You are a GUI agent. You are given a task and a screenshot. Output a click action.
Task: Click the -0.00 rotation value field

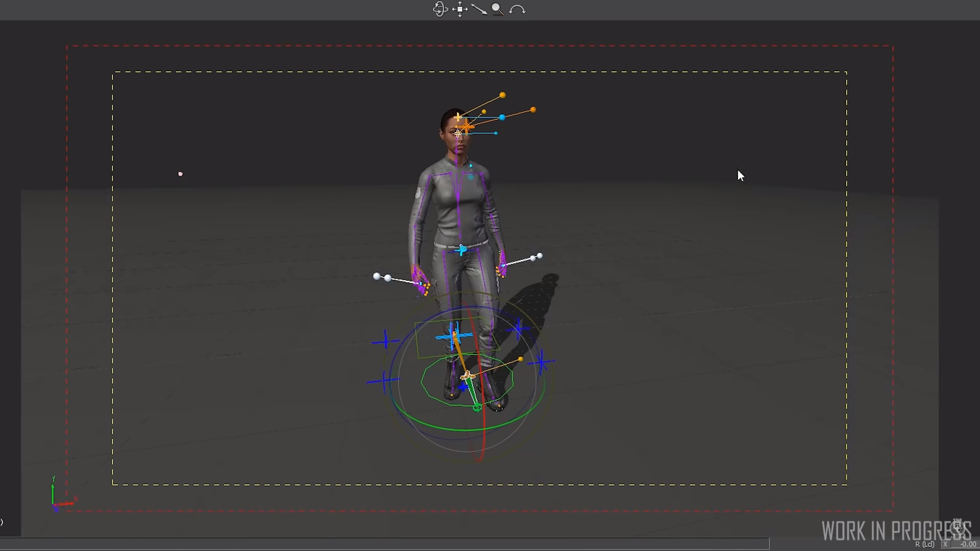(x=967, y=544)
